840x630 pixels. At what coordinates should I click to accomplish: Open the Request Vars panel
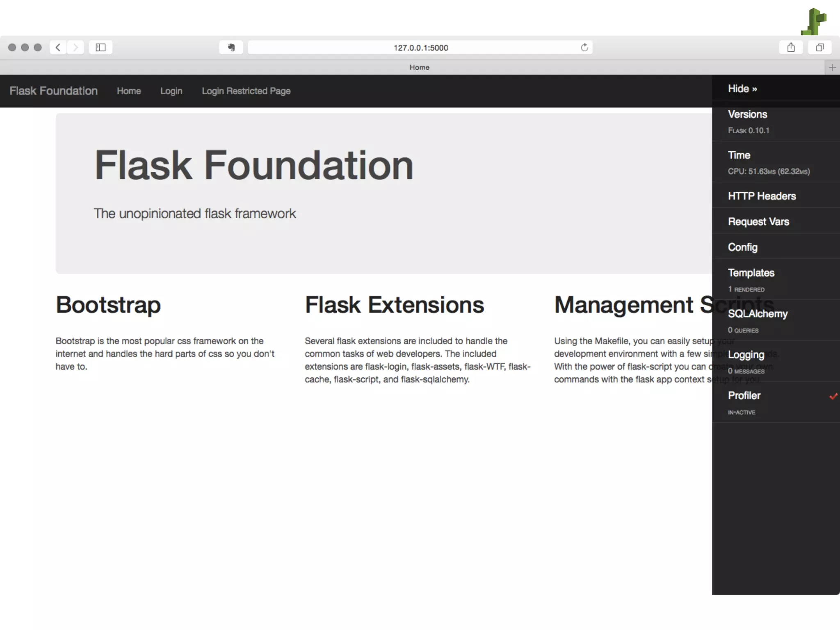[x=758, y=222]
